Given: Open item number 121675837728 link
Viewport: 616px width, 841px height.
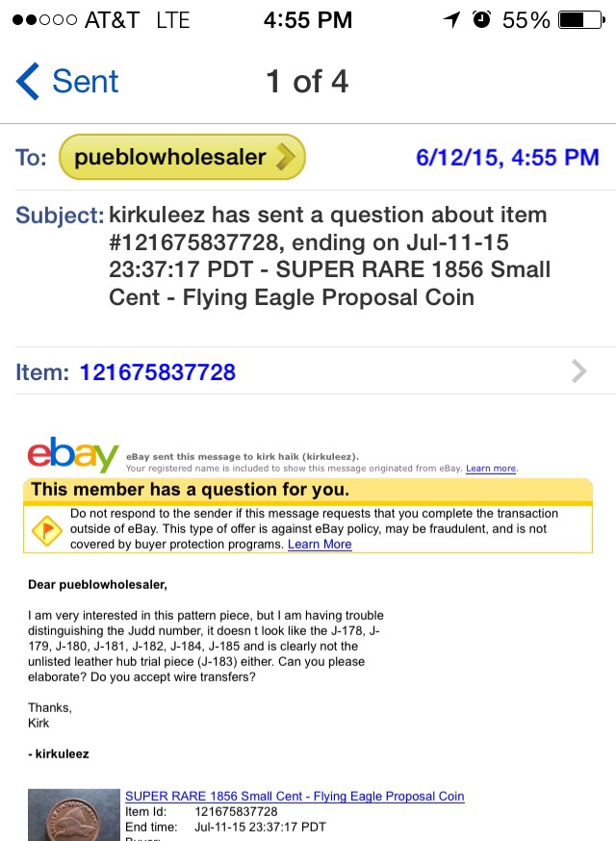Looking at the screenshot, I should pos(157,371).
